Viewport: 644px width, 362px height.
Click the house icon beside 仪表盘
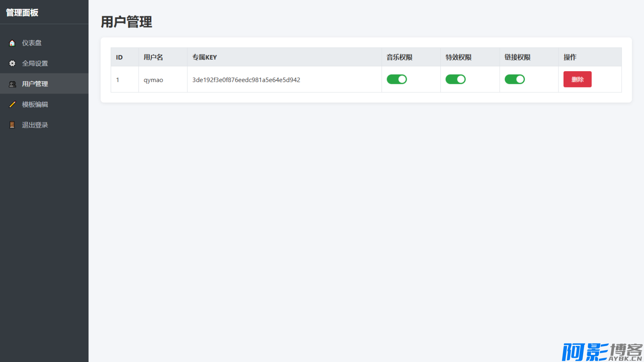pyautogui.click(x=12, y=43)
